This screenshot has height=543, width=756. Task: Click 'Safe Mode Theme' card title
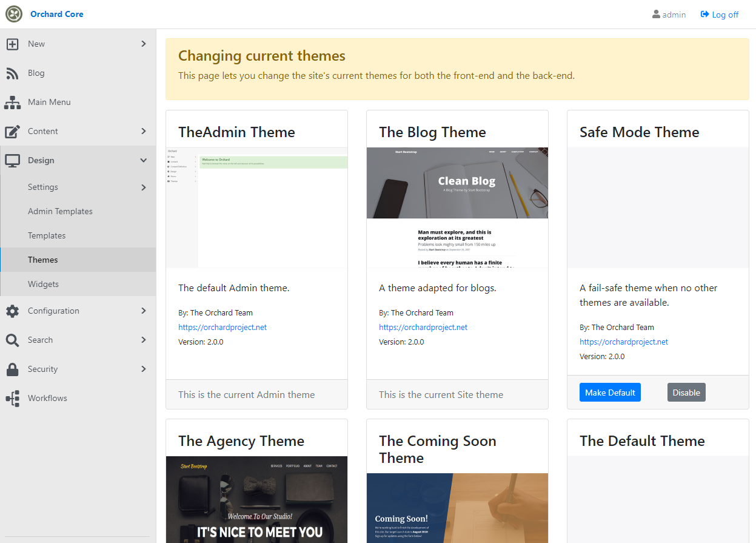tap(639, 132)
